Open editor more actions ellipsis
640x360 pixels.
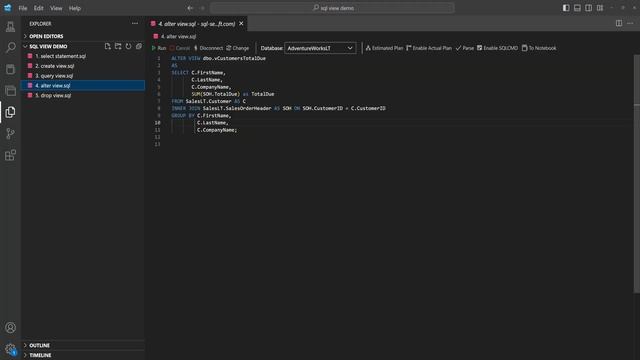(630, 23)
